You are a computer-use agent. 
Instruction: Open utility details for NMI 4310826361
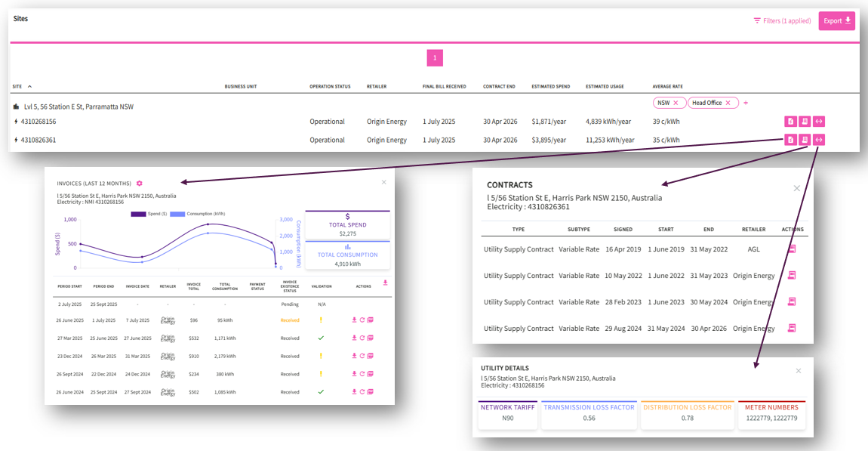[819, 140]
